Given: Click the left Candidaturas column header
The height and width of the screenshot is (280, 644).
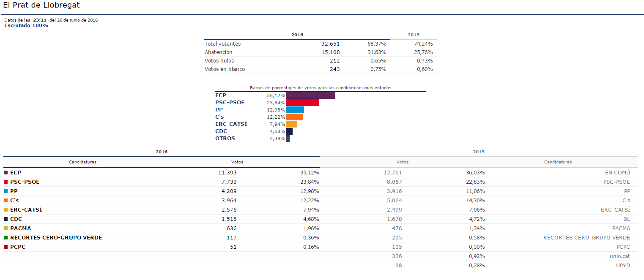Looking at the screenshot, I should point(82,162).
